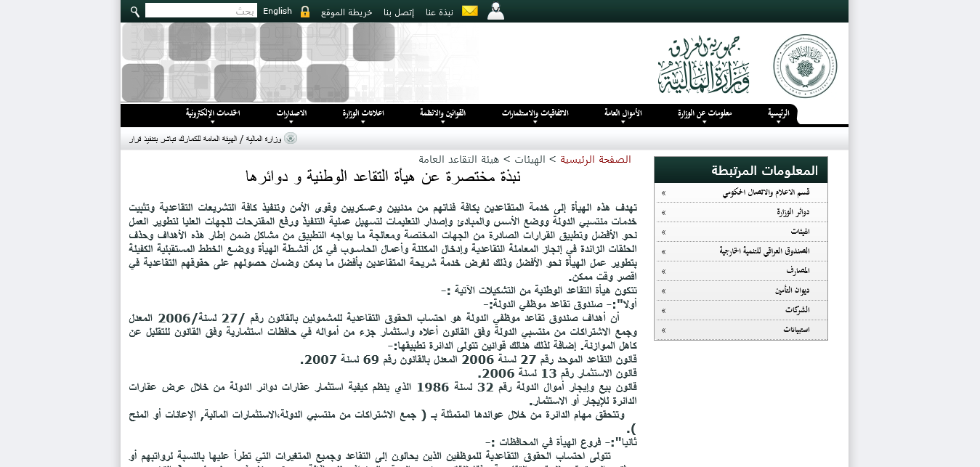
Task: Open الاتفاقيات والاستثمارات menu
Action: [535, 114]
